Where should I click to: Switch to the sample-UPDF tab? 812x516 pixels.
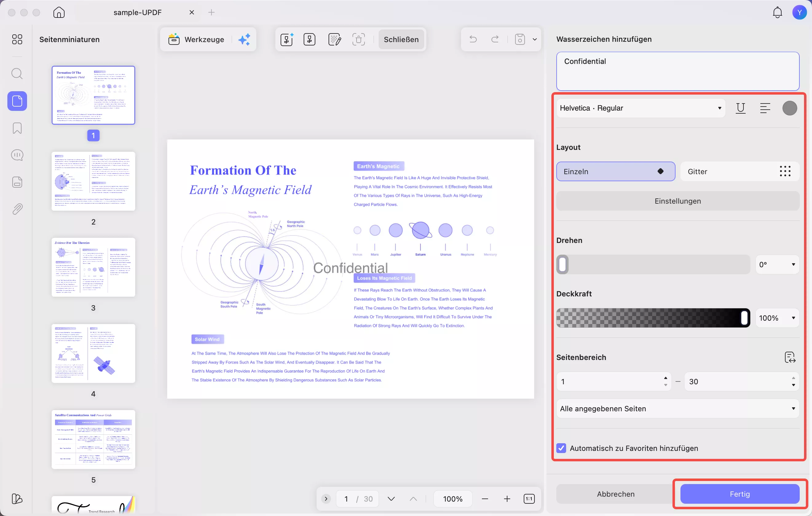click(x=138, y=13)
